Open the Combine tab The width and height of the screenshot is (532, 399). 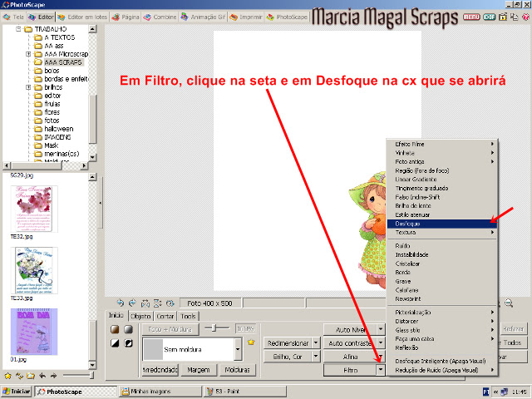coord(160,17)
